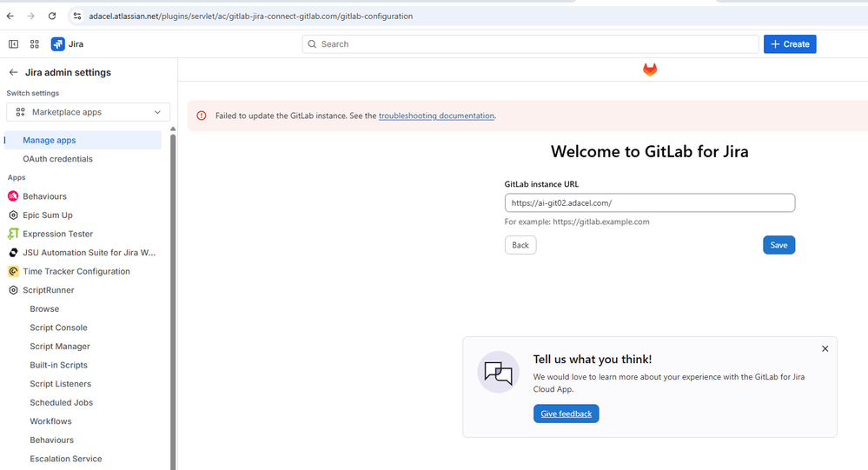Viewport: 868px width, 470px height.
Task: Click the GitLab fox logo
Action: pyautogui.click(x=650, y=70)
